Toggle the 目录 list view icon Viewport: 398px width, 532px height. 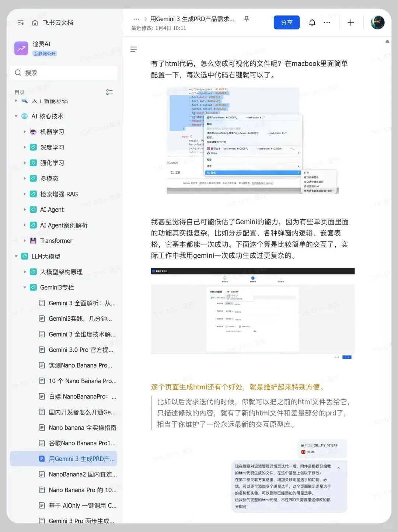tap(109, 92)
